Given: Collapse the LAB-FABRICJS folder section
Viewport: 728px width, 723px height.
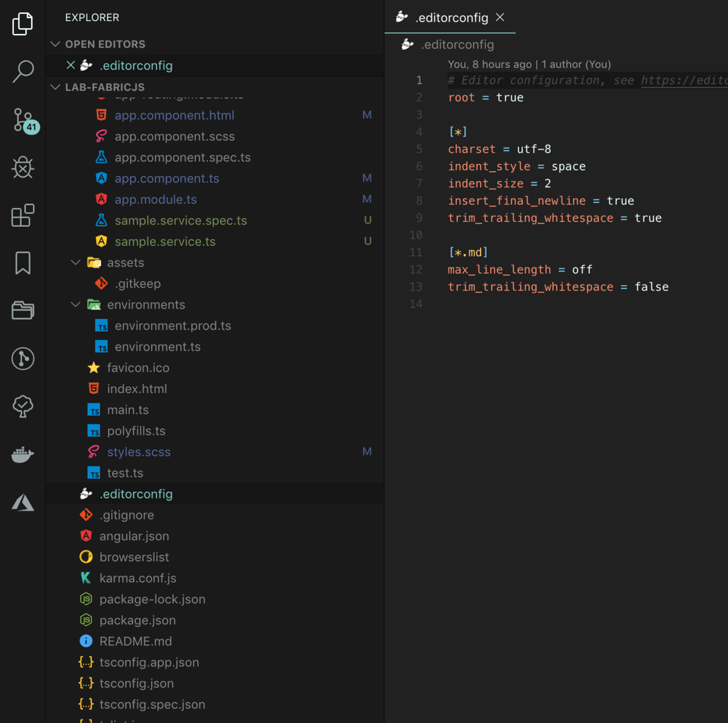Looking at the screenshot, I should point(55,87).
